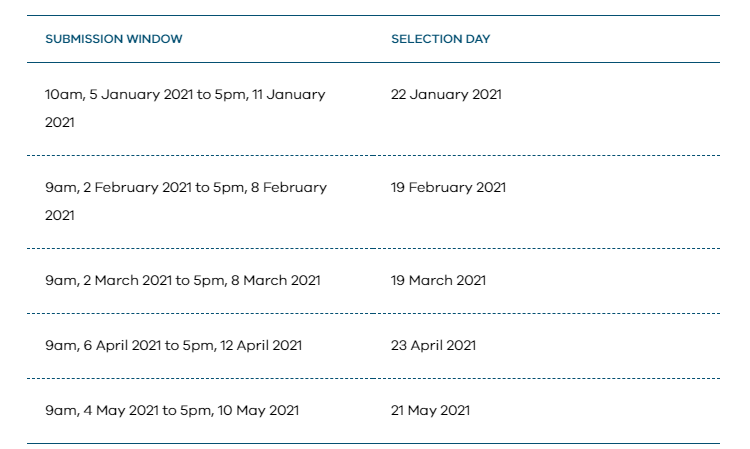
Task: Click the 22 January 2021 selection day
Action: click(446, 95)
